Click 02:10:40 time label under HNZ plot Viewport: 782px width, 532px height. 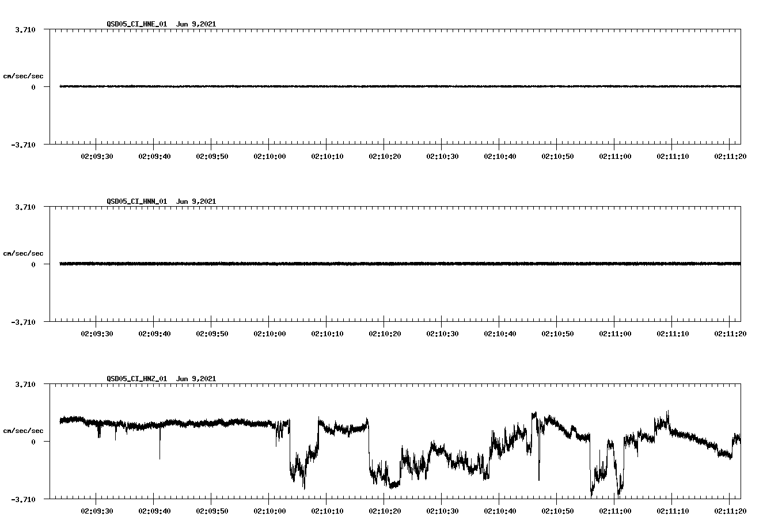coord(500,511)
